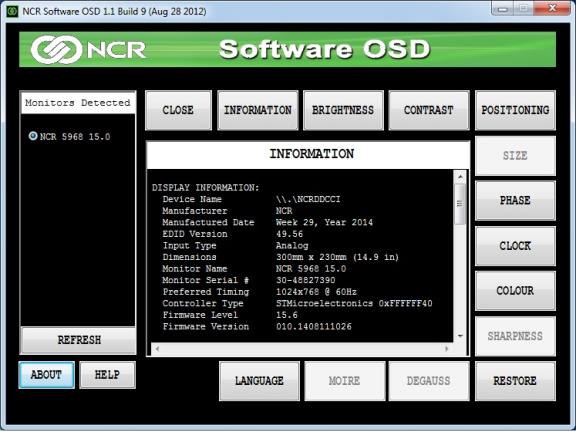Click the CLOSE button
Image resolution: width=576 pixels, height=432 pixels.
click(179, 110)
